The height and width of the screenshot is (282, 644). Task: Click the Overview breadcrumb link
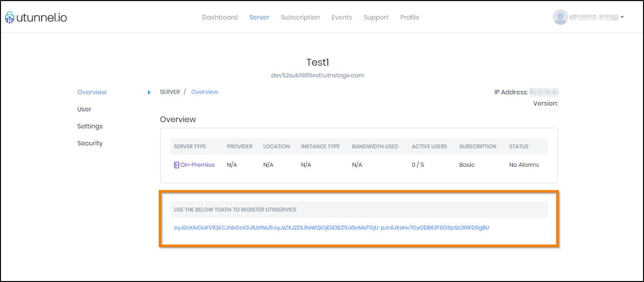point(205,92)
